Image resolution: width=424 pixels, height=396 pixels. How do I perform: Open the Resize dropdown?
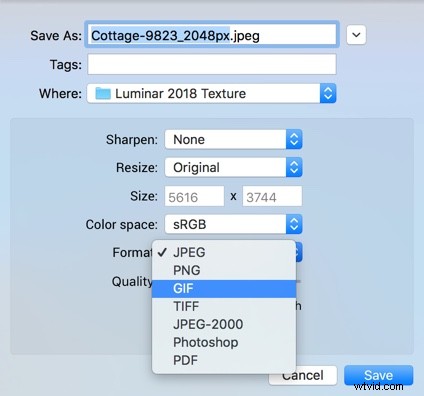pos(233,167)
